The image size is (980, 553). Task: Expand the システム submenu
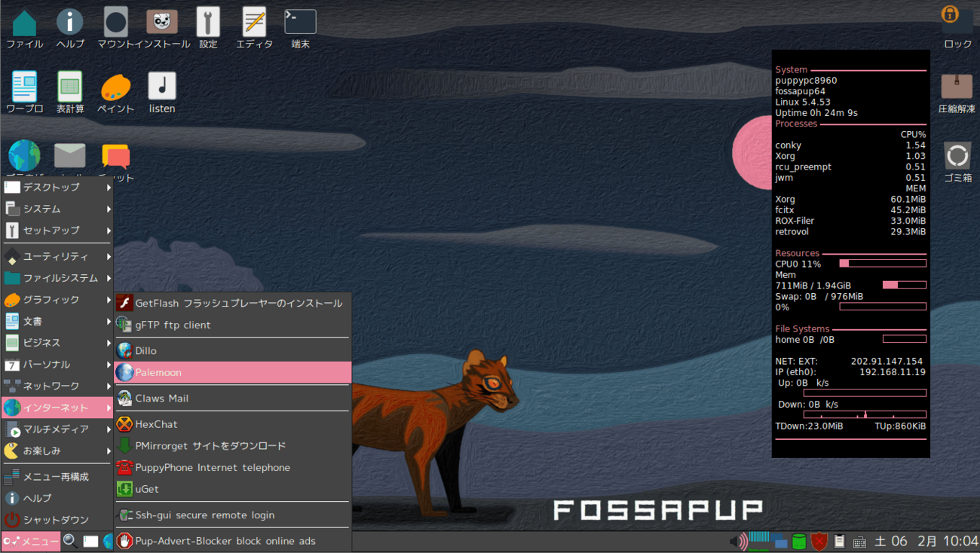[57, 209]
